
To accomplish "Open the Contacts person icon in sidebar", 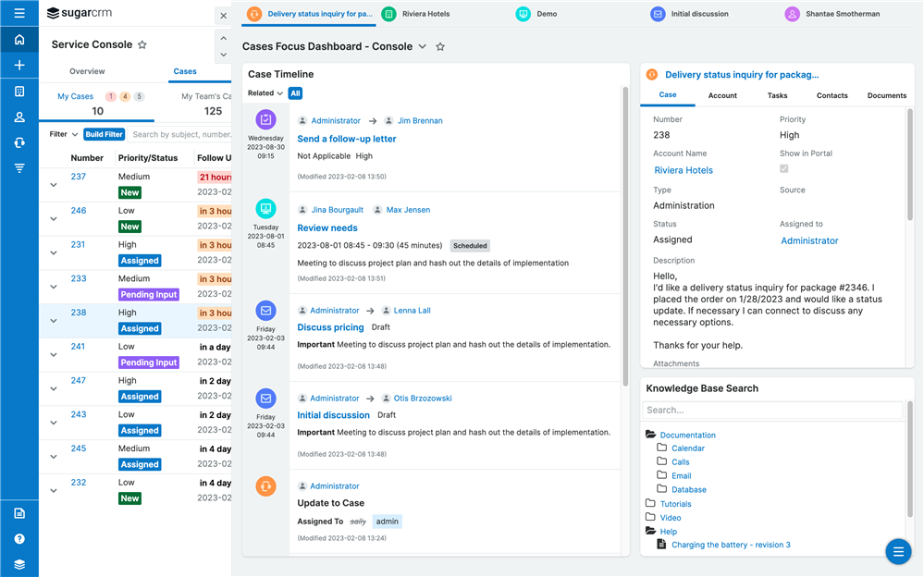I will tap(19, 117).
